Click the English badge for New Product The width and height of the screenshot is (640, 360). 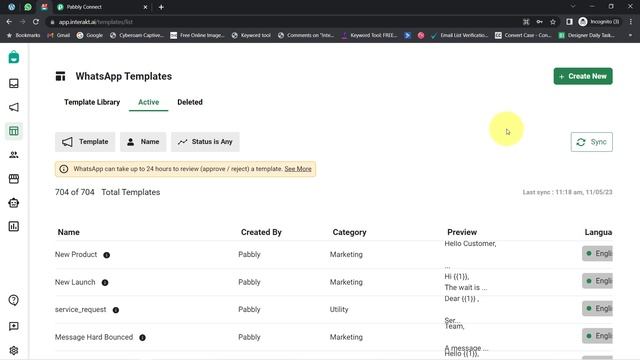(x=598, y=253)
